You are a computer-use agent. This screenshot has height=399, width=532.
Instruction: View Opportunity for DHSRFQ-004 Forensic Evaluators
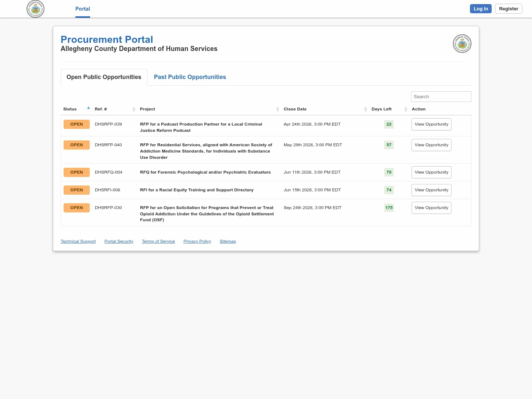point(431,172)
